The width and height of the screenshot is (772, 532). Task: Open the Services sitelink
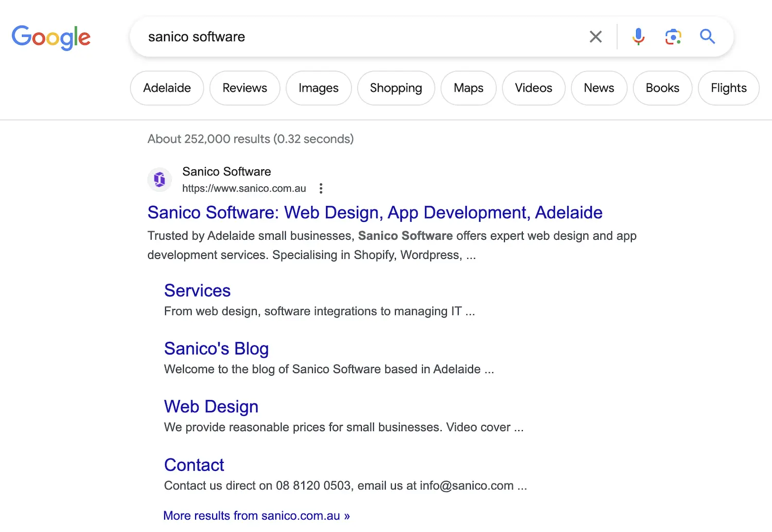(x=197, y=291)
